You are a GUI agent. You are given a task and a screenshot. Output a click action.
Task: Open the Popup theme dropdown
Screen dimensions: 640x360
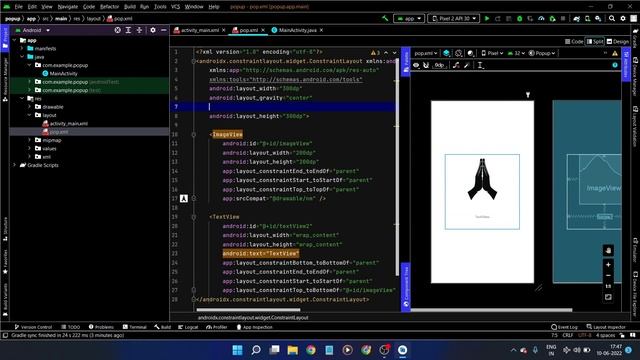tap(542, 53)
